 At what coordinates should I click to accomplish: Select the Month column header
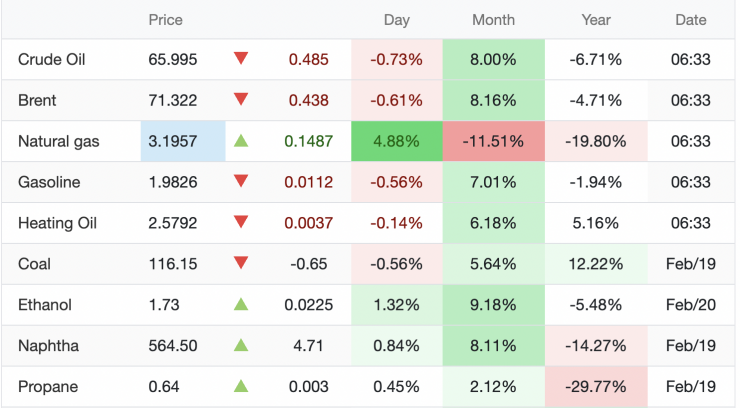coord(493,20)
